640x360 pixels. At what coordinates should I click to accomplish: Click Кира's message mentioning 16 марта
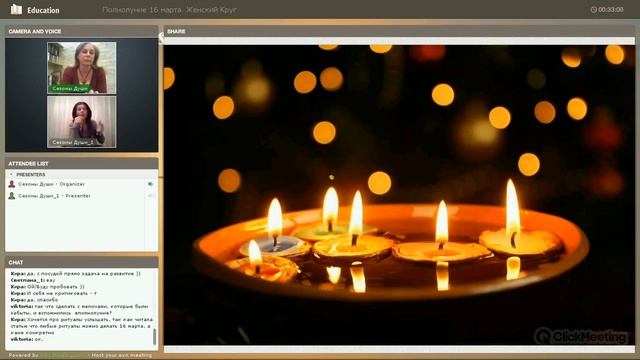[82, 326]
